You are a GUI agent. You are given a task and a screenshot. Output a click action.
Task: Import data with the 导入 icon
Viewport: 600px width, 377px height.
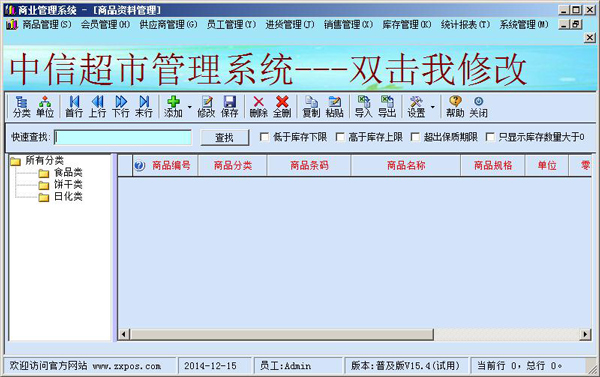click(x=364, y=106)
